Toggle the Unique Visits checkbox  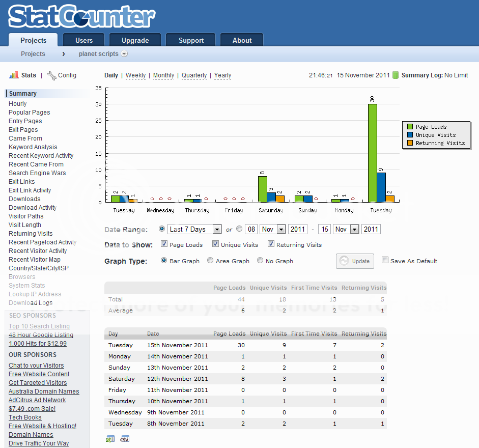coord(215,243)
